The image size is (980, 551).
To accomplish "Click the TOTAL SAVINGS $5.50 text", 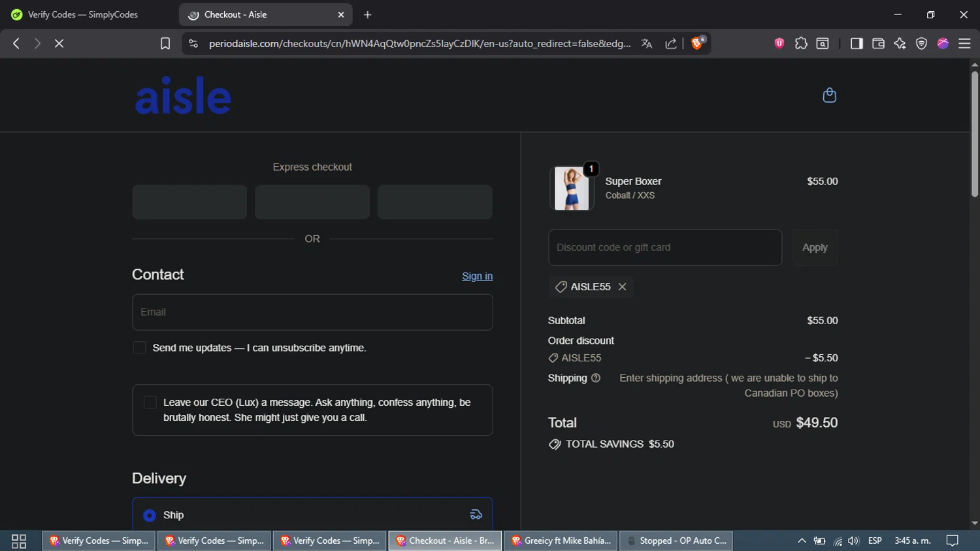I will pos(619,444).
